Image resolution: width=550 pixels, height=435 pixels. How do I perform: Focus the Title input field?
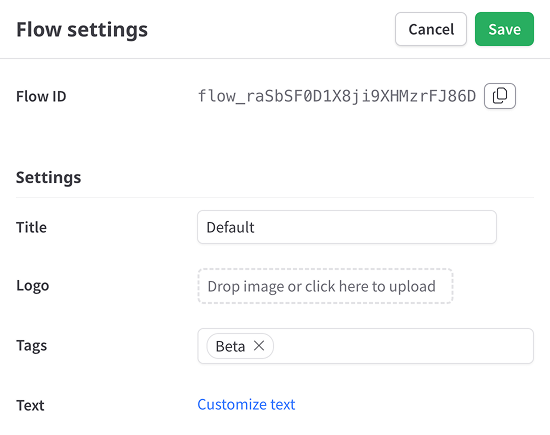347,227
